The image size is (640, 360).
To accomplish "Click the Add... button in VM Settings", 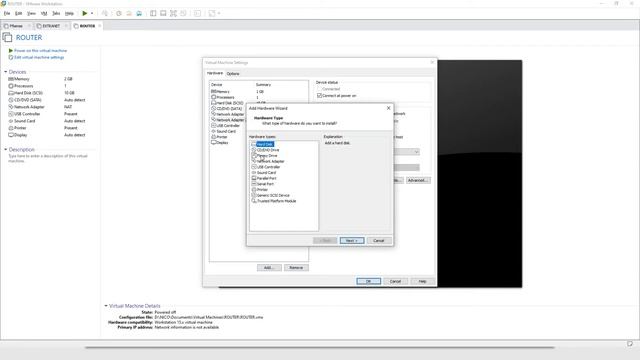I will tap(269, 268).
